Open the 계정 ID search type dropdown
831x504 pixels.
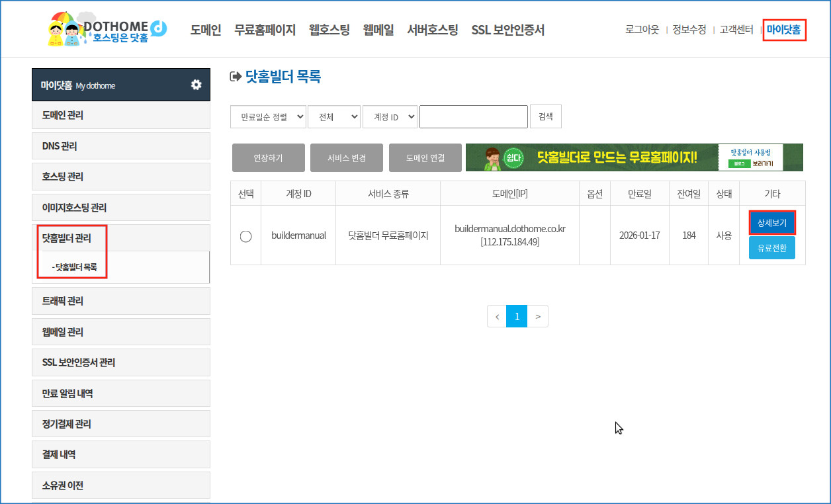coord(390,116)
